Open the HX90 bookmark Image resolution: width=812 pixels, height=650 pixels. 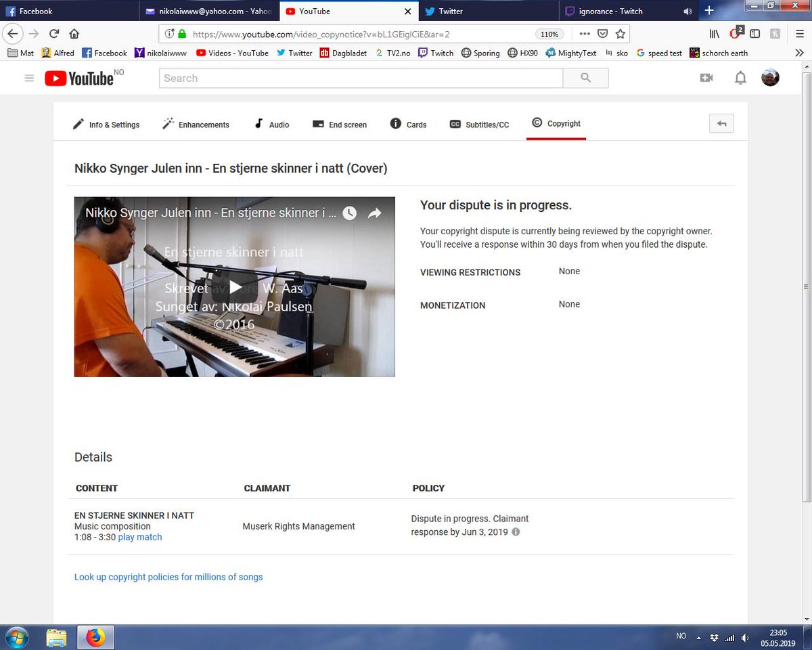click(522, 53)
